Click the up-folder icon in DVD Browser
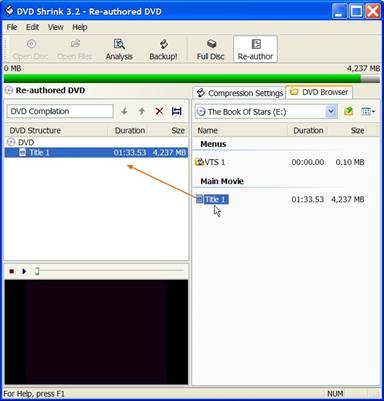Viewport: 384px width, 401px height. click(x=348, y=111)
